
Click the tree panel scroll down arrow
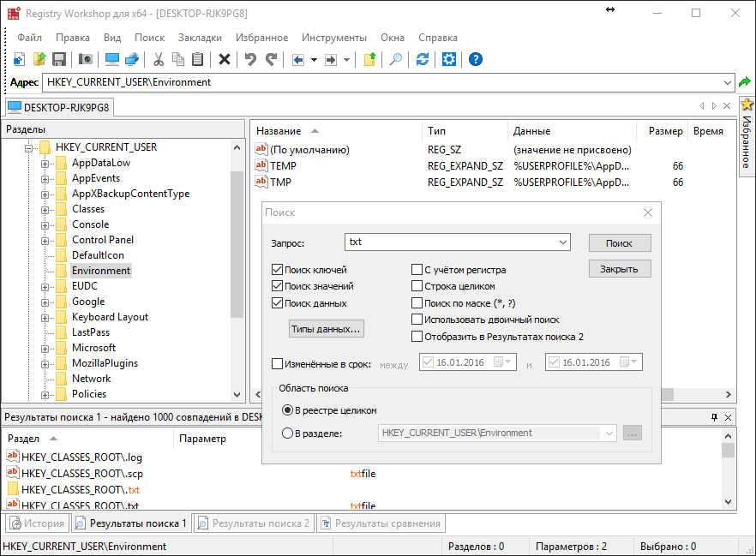tap(237, 395)
